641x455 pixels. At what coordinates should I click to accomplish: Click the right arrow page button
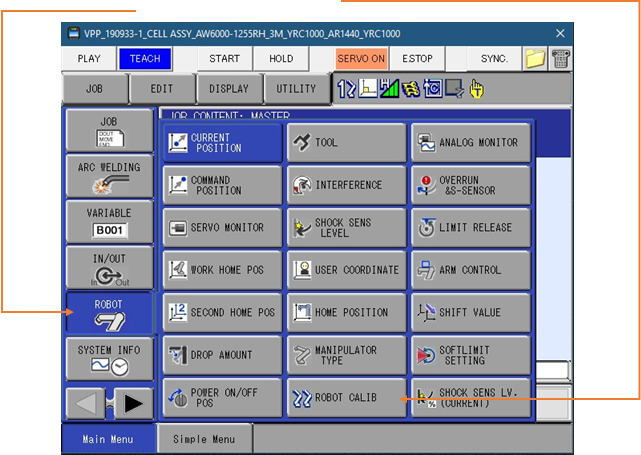tap(133, 404)
